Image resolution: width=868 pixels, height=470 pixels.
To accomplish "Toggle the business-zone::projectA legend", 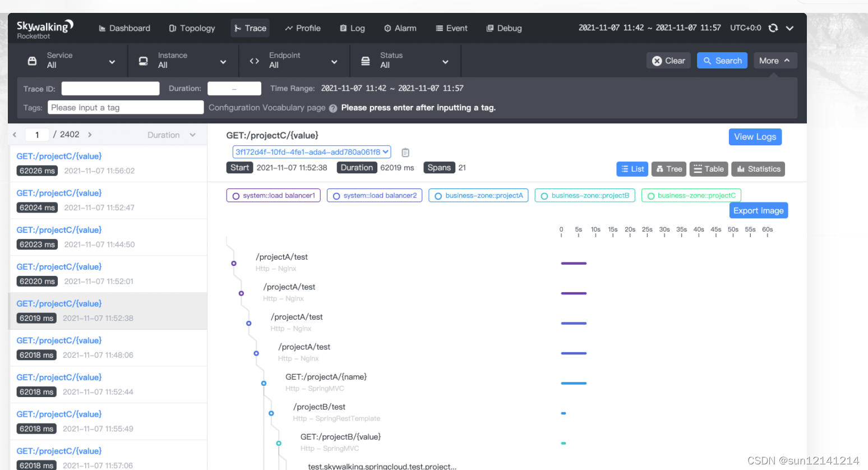I will tap(478, 195).
